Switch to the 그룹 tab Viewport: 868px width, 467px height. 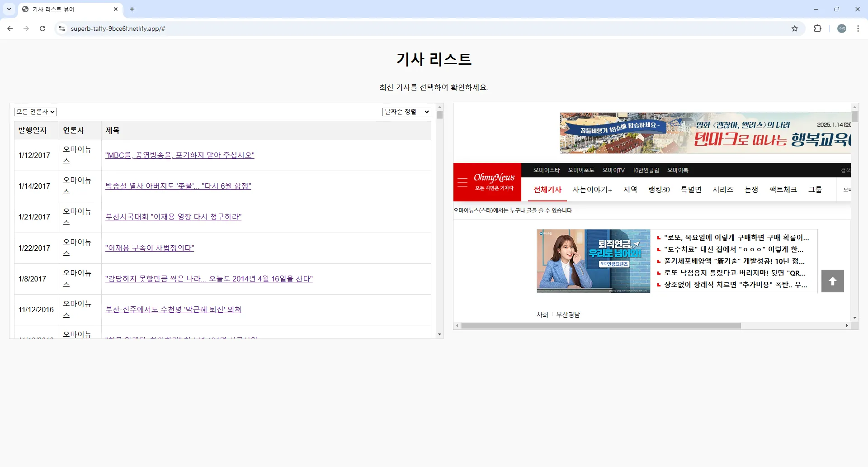click(x=815, y=190)
